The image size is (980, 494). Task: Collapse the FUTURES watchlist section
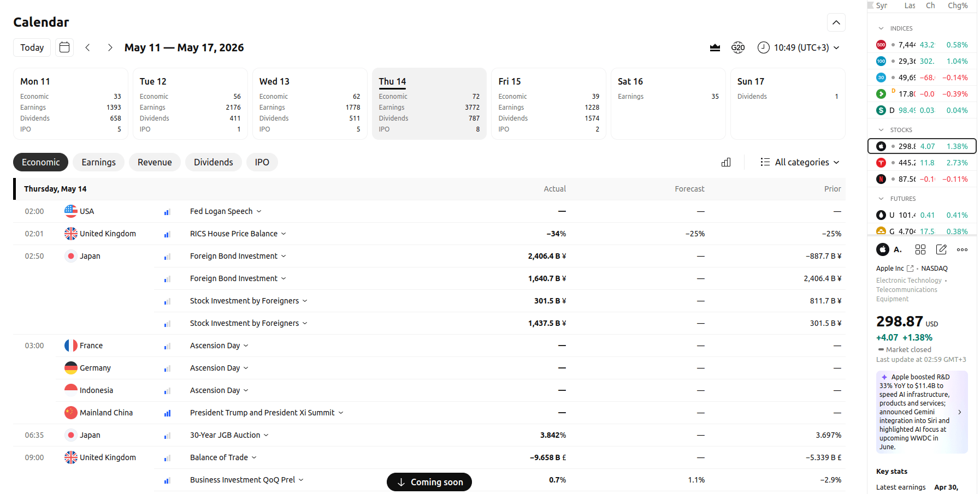(881, 199)
